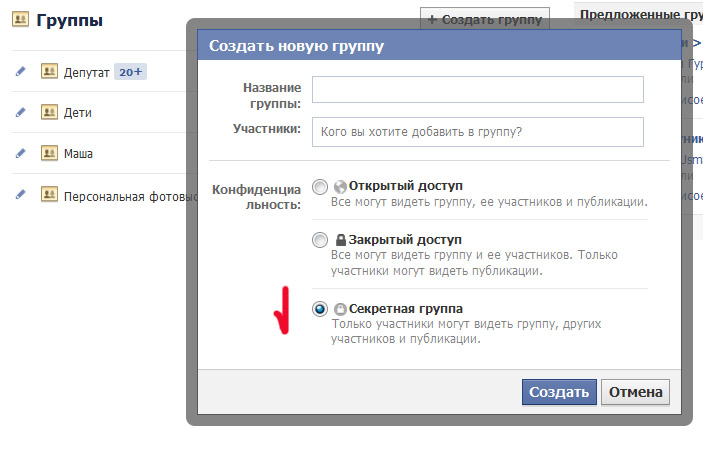Click the Группы header icon
Screen dimensions: 703x450
(20, 19)
